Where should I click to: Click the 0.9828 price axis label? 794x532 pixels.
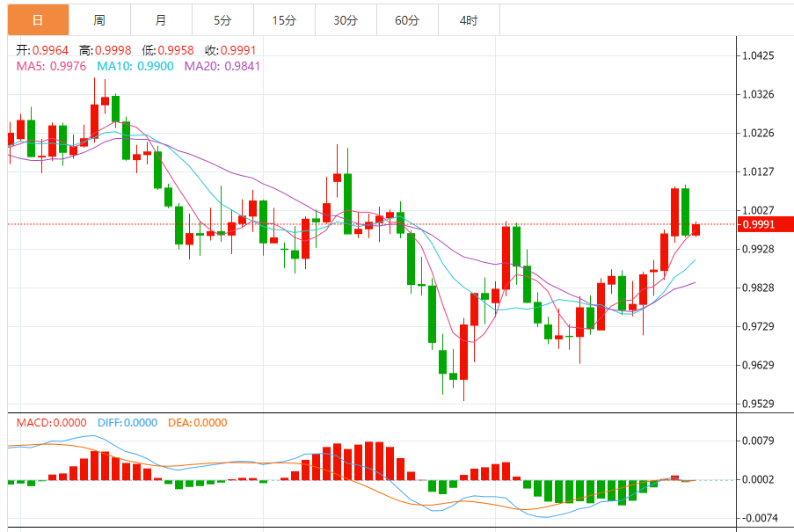tap(758, 288)
